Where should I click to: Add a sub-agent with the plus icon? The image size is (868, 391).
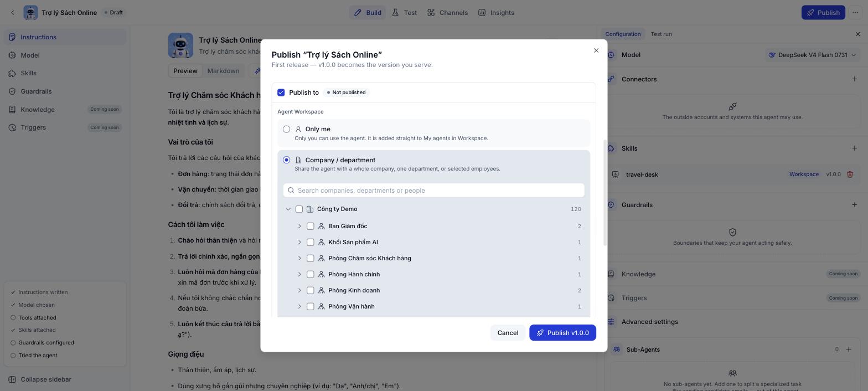click(x=849, y=349)
